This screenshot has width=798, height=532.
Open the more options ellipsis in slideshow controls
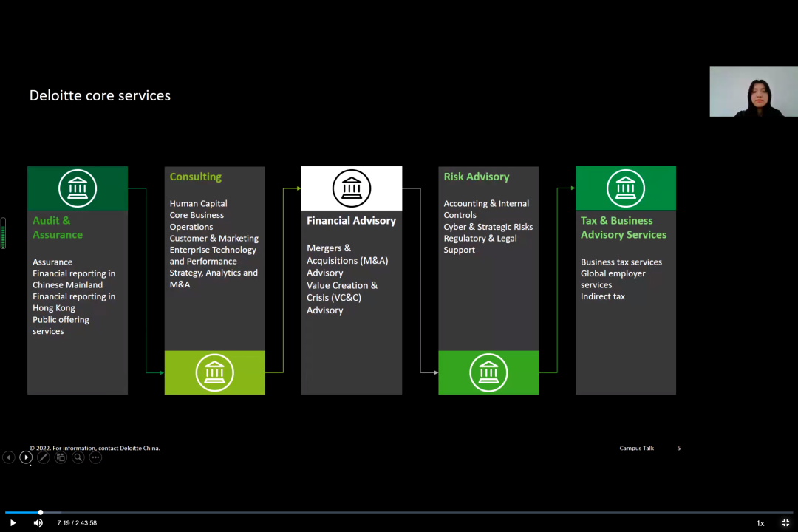point(95,457)
